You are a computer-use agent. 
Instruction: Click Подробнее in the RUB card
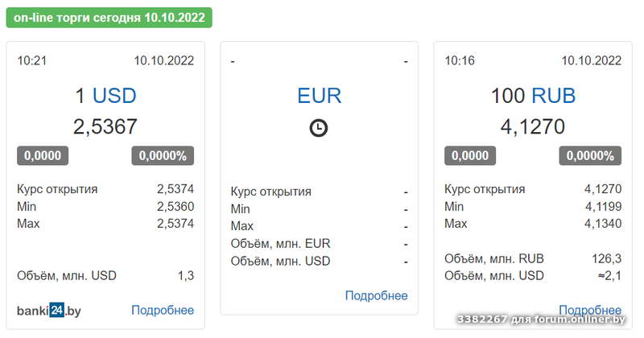[590, 309]
